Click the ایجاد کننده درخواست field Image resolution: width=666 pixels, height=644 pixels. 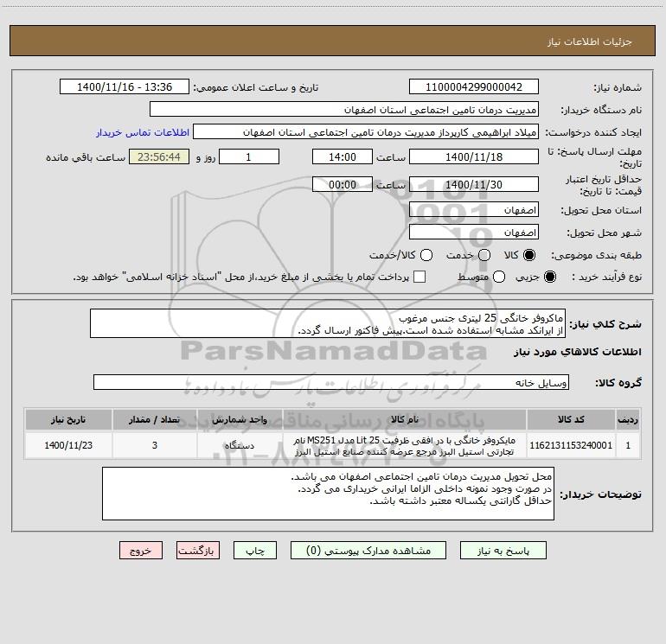pyautogui.click(x=366, y=132)
